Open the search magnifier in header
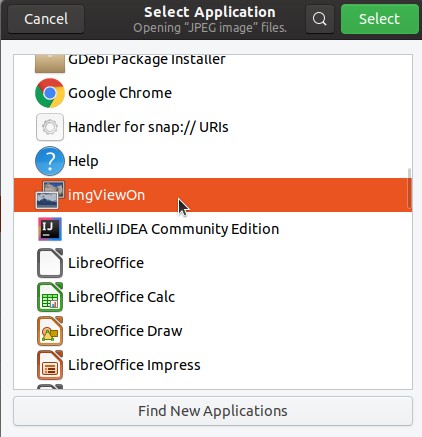The image size is (422, 437). (320, 19)
